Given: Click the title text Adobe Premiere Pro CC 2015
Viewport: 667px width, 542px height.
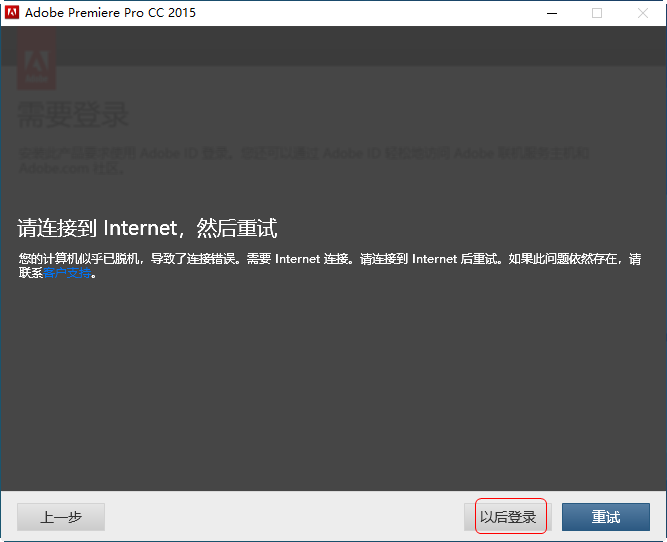Looking at the screenshot, I should [110, 13].
